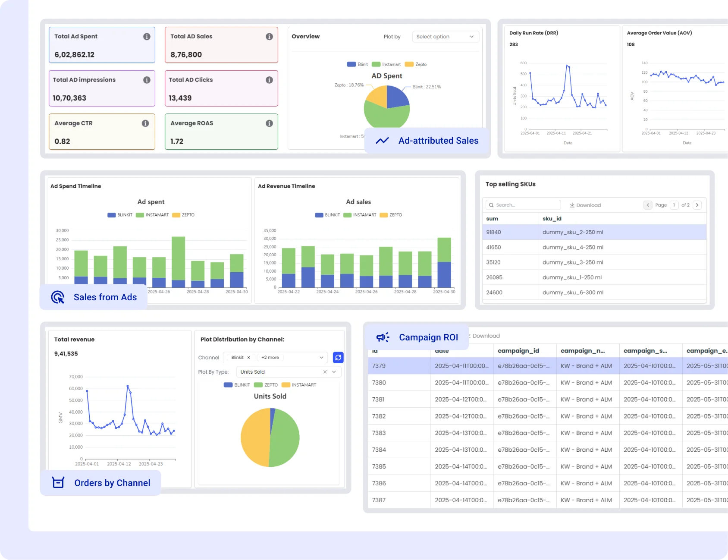The width and height of the screenshot is (728, 560).
Task: Select campaign row with id 7380
Action: (x=548, y=383)
